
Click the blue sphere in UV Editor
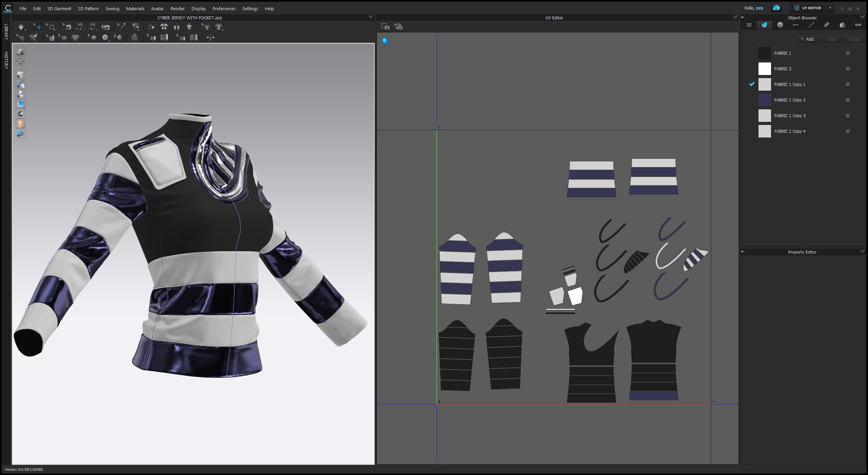click(385, 41)
